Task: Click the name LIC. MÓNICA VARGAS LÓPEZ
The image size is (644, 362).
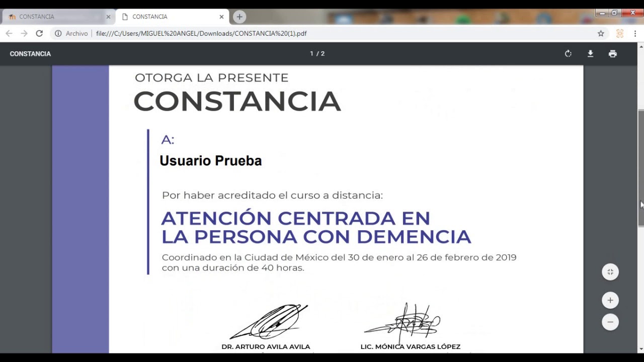Action: pyautogui.click(x=411, y=347)
